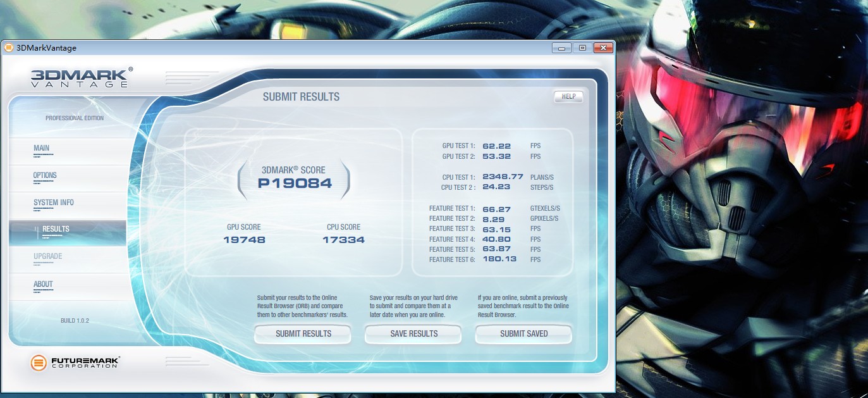The height and width of the screenshot is (398, 868).
Task: Click the SAVE RESULTS button
Action: point(414,334)
